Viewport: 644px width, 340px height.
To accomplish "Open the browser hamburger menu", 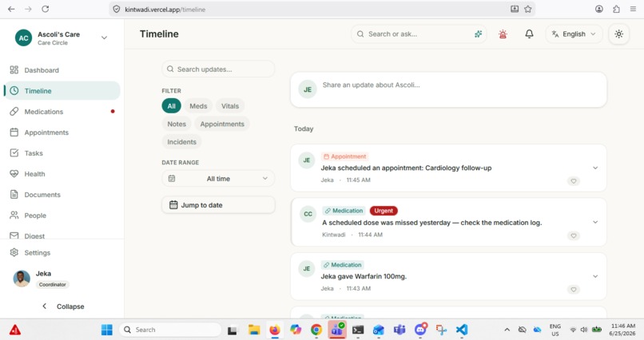I will tap(633, 9).
